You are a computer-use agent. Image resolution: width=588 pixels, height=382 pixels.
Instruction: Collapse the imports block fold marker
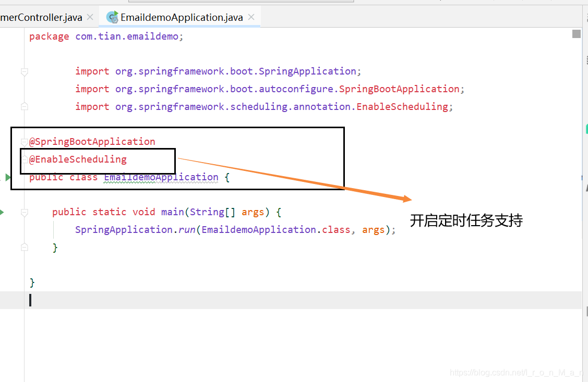[25, 71]
